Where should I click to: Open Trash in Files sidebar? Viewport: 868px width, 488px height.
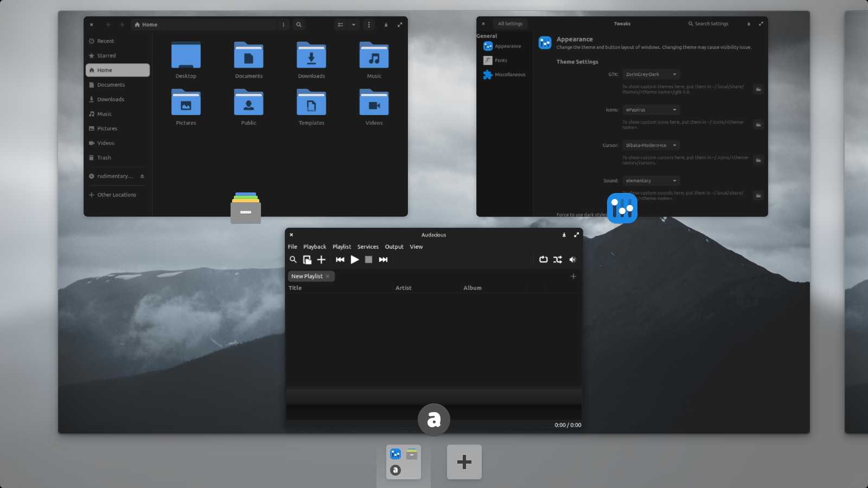click(x=118, y=158)
